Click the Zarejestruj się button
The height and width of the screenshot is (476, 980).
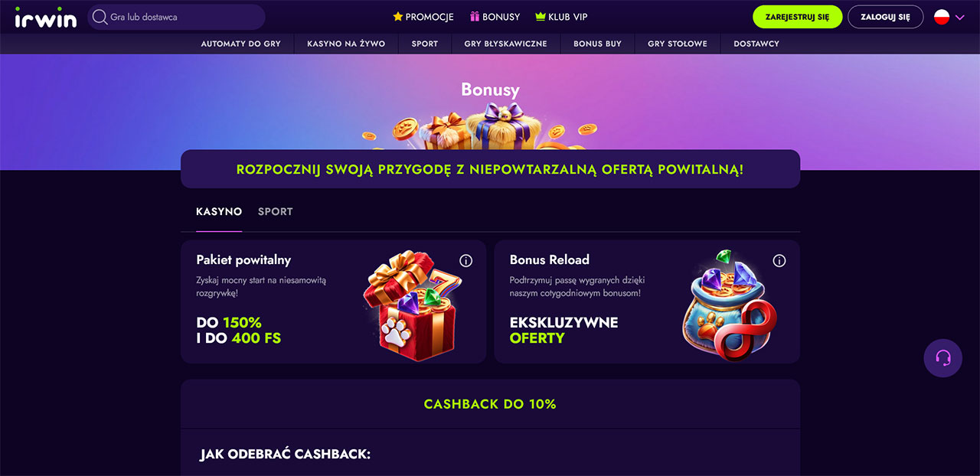(798, 17)
